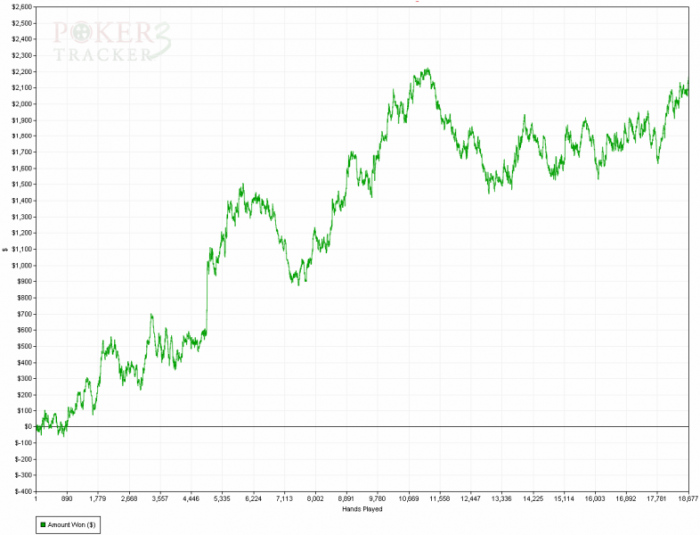The width and height of the screenshot is (700, 535).
Task: Click the "$400" y-axis label
Action: pyautogui.click(x=24, y=362)
